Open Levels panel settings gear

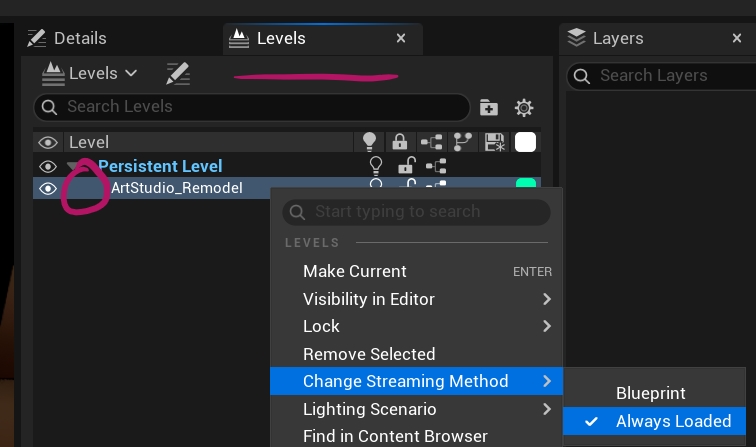click(x=524, y=107)
